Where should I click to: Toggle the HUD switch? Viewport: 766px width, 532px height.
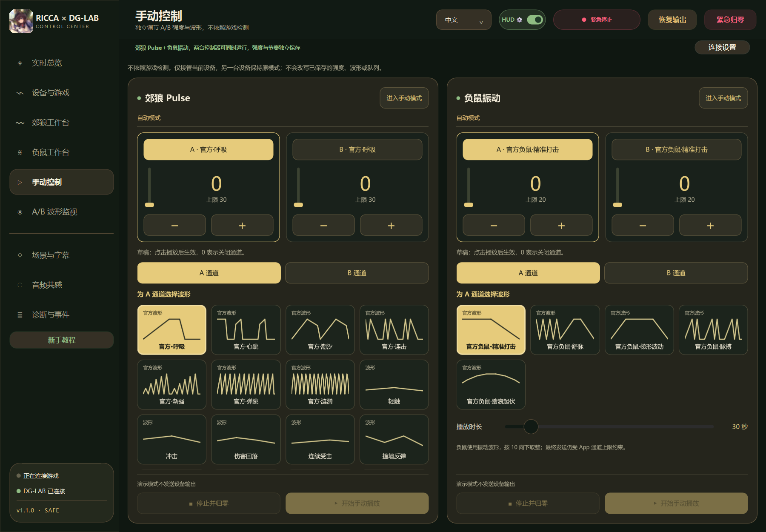[x=535, y=20]
